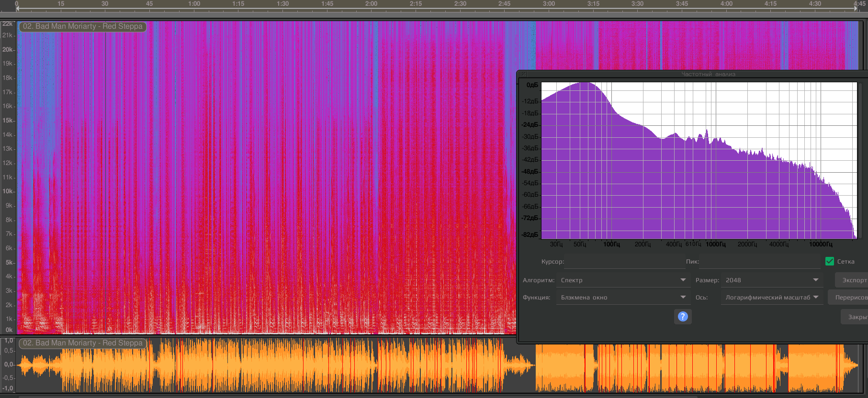Close the frequency analysis dialog via title-bar X
Viewport: 868px width, 398px height.
click(524, 74)
